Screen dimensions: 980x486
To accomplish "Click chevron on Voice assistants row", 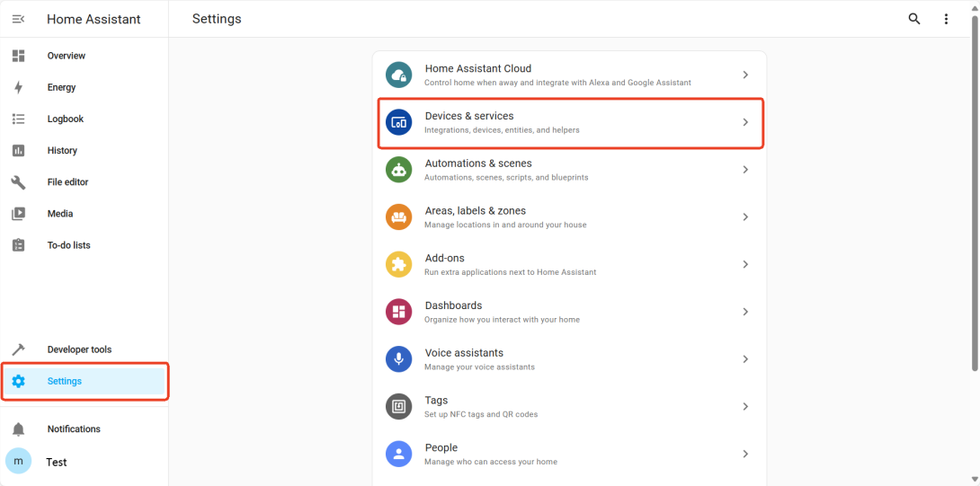I will pyautogui.click(x=745, y=359).
